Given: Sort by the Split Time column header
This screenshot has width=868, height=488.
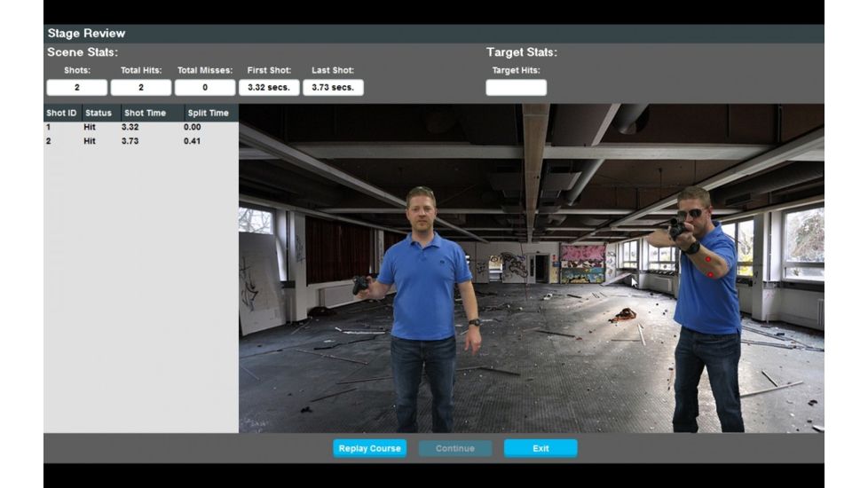Looking at the screenshot, I should [x=211, y=113].
